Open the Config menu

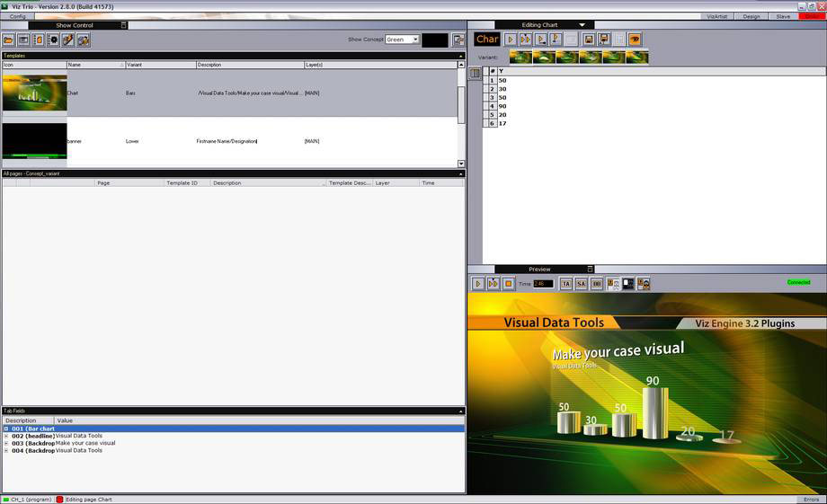[x=18, y=16]
